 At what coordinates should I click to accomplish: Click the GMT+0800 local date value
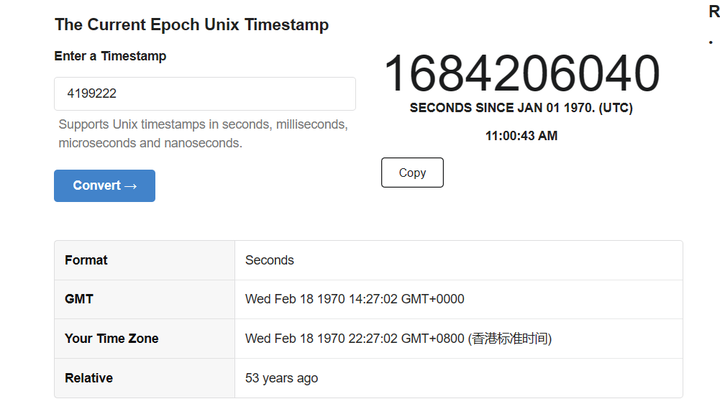(x=354, y=339)
